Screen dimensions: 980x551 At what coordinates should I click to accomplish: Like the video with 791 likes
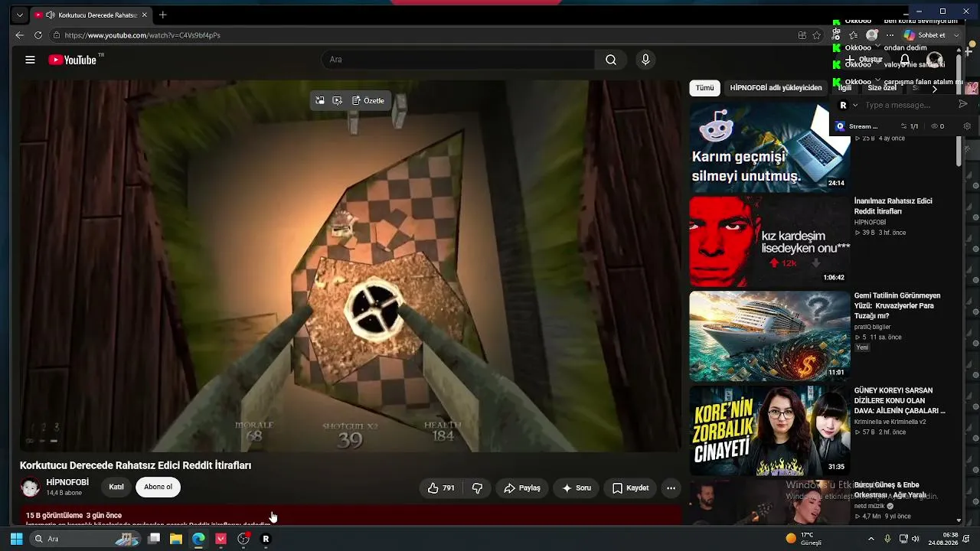tap(440, 487)
